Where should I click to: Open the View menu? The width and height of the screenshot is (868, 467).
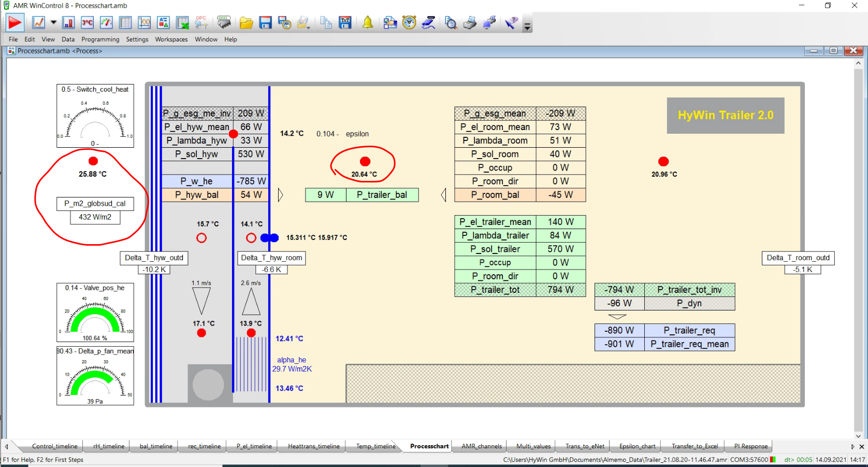pos(48,39)
